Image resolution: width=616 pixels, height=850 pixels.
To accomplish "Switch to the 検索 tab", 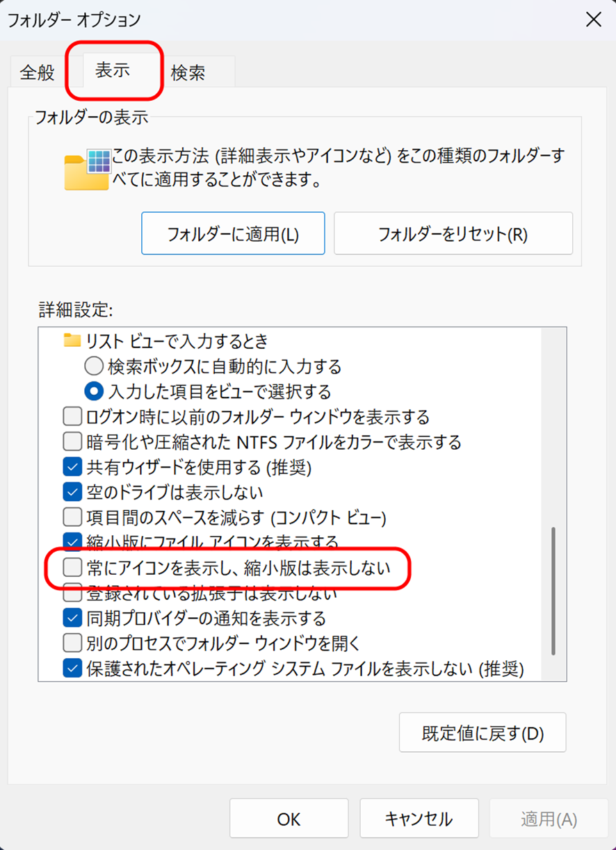I will pos(188,72).
